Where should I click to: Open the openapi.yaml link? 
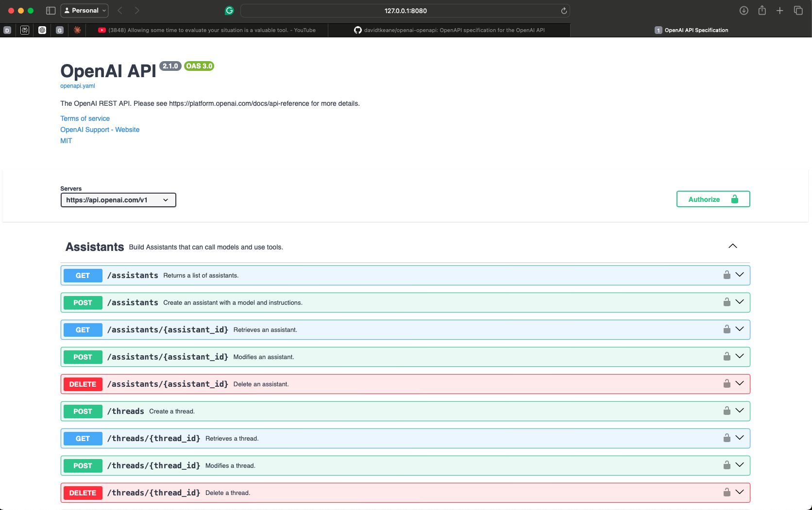pos(78,86)
